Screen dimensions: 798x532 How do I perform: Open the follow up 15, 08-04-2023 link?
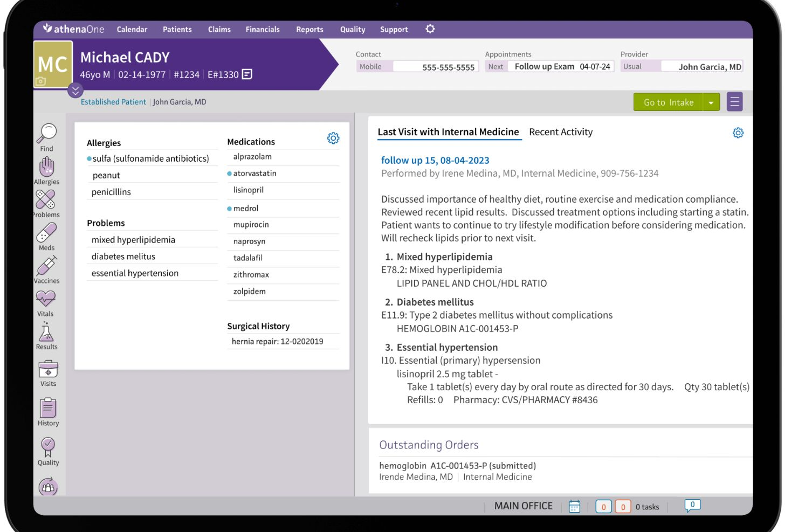[x=435, y=160]
